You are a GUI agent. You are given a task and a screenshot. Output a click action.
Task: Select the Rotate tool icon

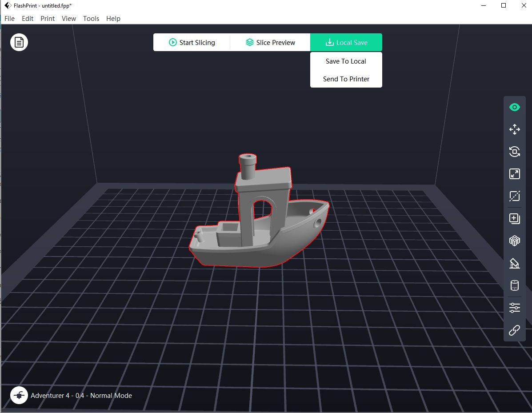point(514,151)
